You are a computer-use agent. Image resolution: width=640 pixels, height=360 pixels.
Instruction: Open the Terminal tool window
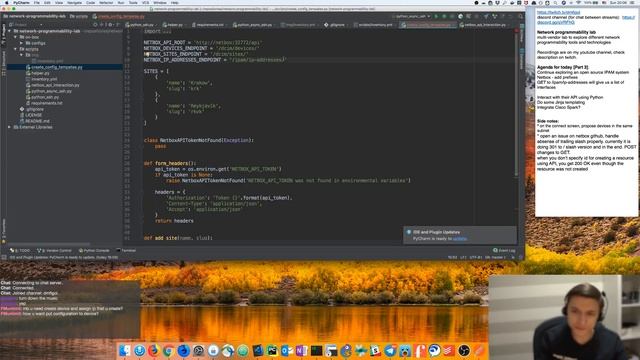point(126,250)
